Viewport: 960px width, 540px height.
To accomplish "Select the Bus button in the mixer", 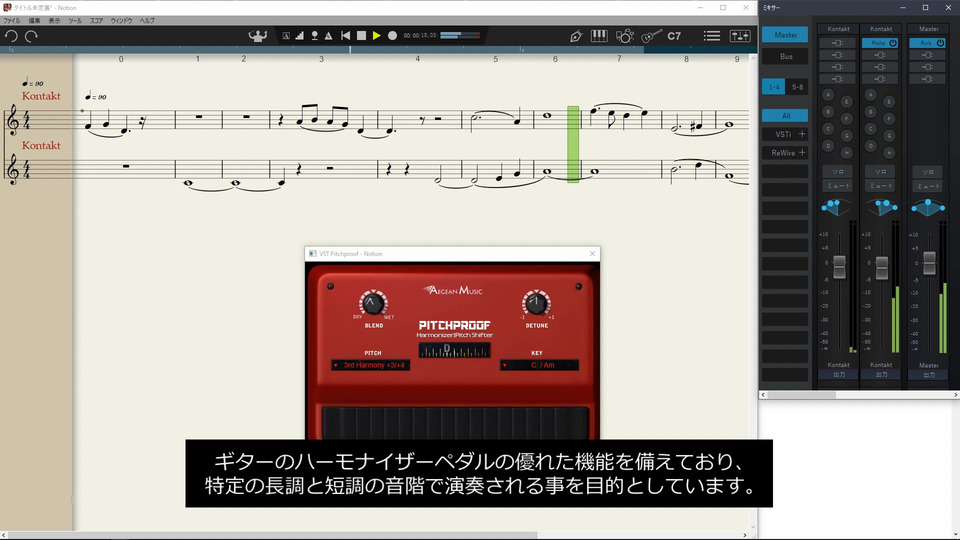I will pos(786,56).
